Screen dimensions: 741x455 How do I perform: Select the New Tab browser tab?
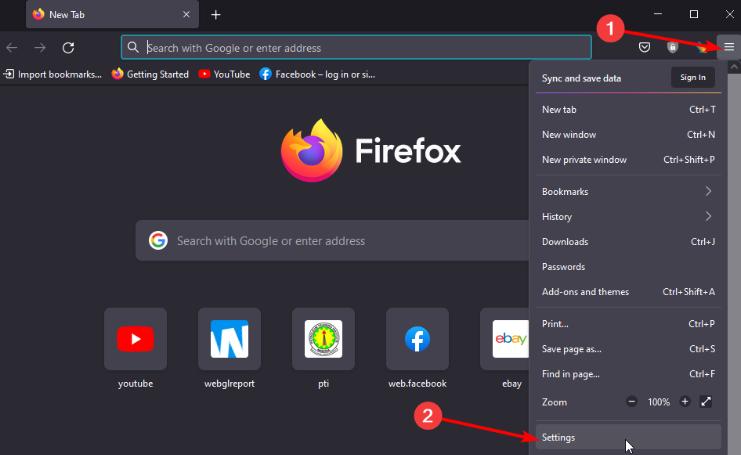112,15
